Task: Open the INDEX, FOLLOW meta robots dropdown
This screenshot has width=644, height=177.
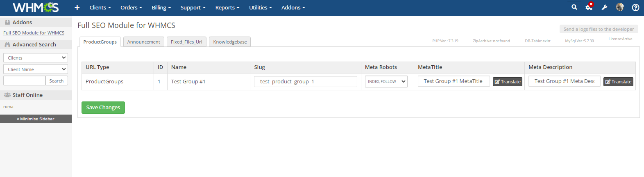Action: click(386, 82)
